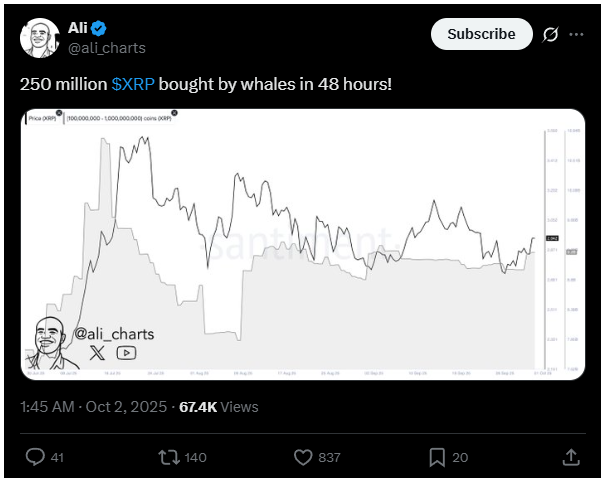Click the reply speech bubble icon
Image resolution: width=605 pixels, height=482 pixels.
34,457
